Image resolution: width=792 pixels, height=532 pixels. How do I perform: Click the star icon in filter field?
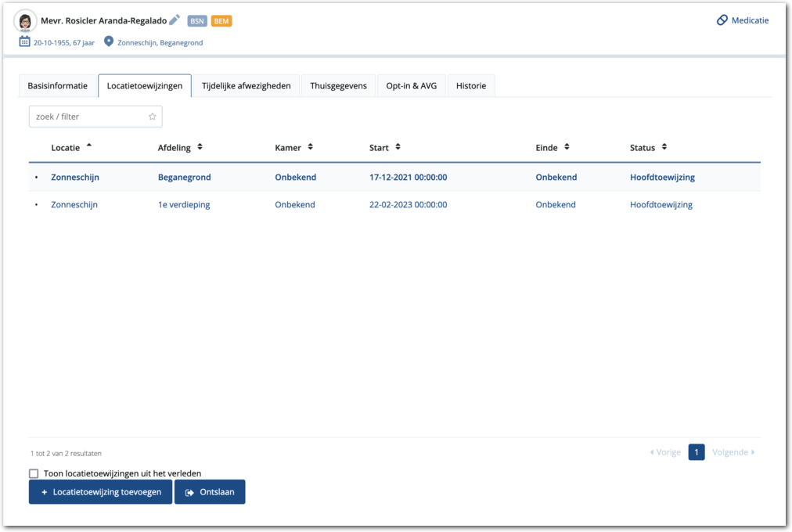tap(153, 117)
